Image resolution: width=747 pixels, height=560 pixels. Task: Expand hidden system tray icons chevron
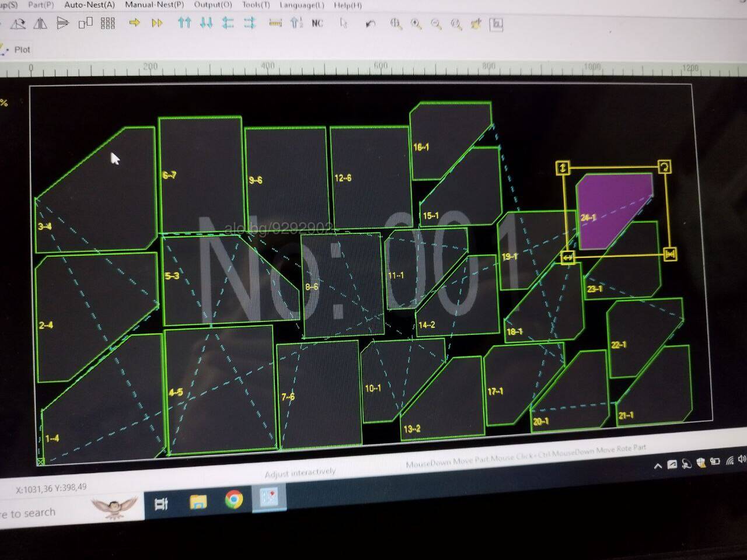(658, 466)
